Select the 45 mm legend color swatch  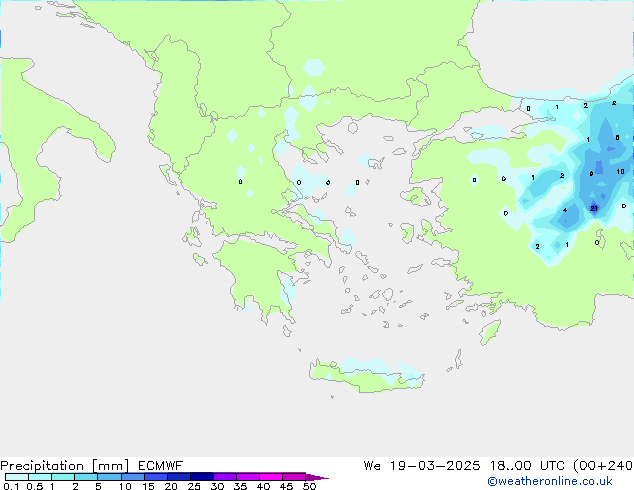tap(294, 477)
